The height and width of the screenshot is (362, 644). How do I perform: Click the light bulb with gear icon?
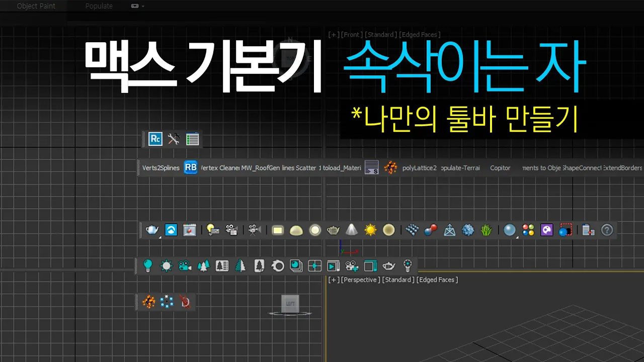[x=408, y=265]
